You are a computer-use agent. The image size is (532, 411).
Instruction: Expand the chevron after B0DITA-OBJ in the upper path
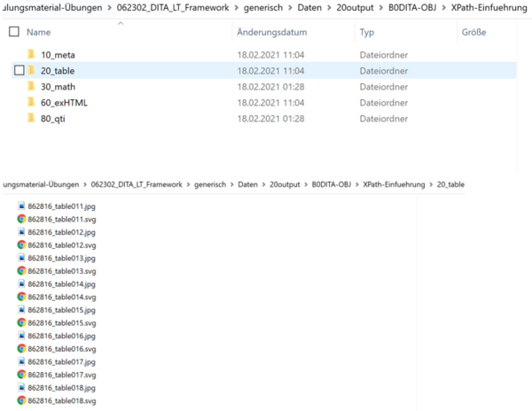(x=444, y=7)
